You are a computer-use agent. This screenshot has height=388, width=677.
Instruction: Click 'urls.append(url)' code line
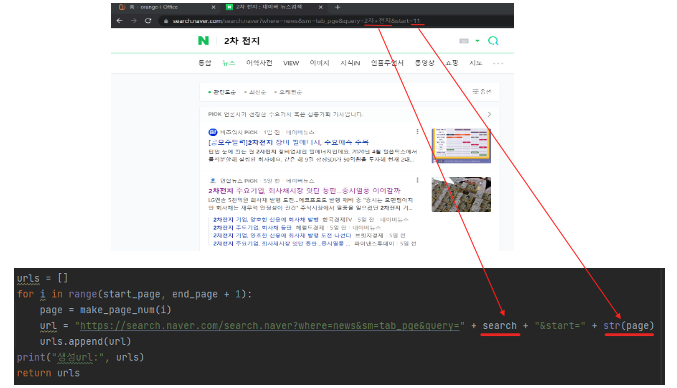pyautogui.click(x=85, y=341)
